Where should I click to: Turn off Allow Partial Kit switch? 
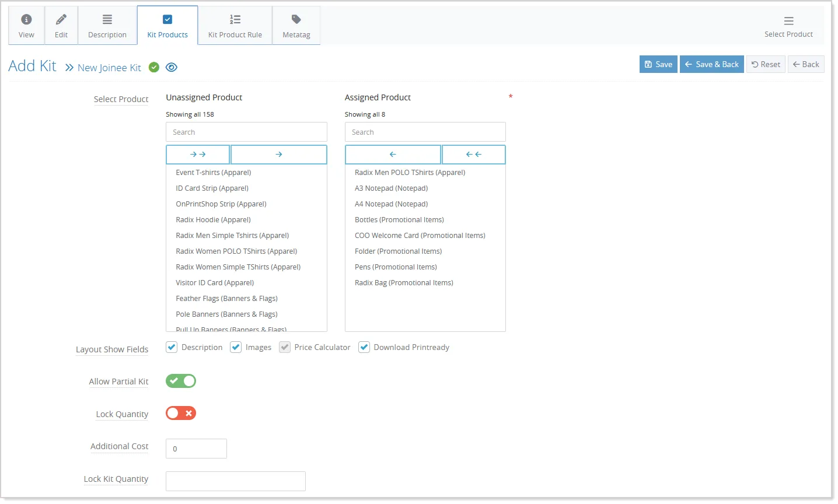point(181,381)
